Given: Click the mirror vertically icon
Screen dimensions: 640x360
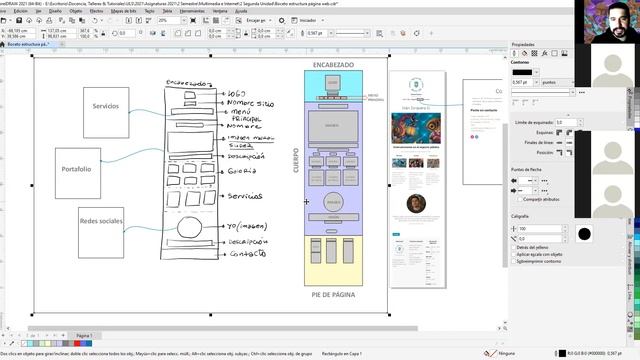Looking at the screenshot, I should pyautogui.click(x=163, y=33).
